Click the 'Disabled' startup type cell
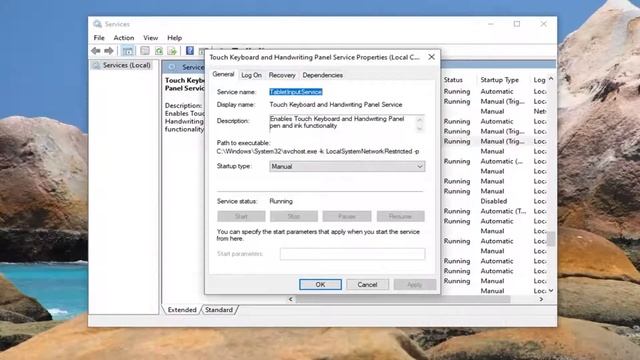This screenshot has height=360, width=640. tap(493, 201)
